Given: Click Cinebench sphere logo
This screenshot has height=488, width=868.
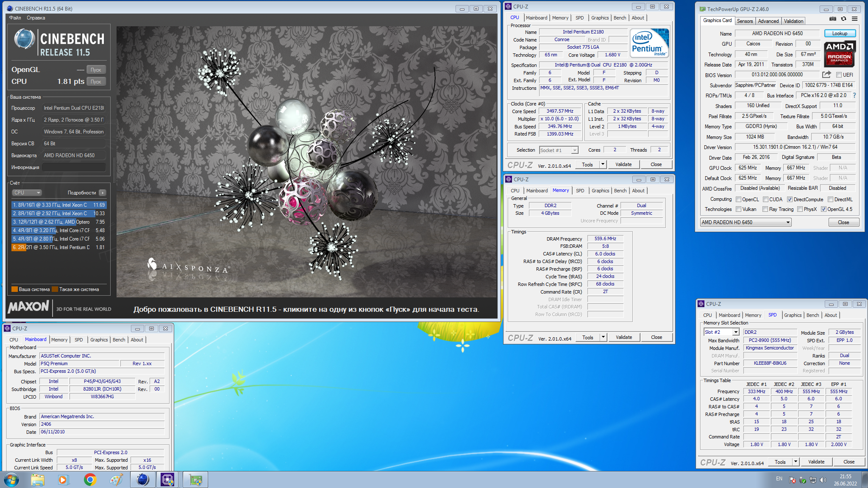Looking at the screenshot, I should [x=24, y=39].
